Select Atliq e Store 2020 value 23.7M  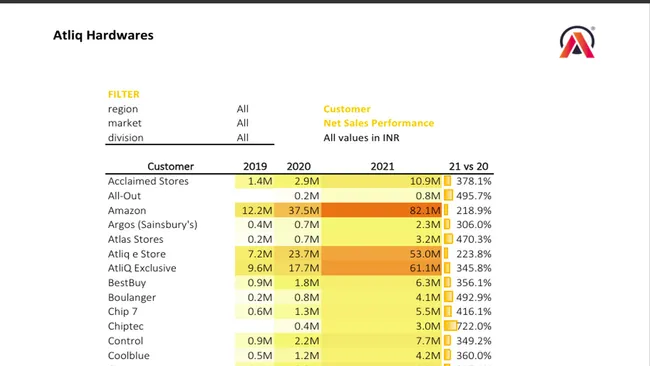[x=304, y=254]
